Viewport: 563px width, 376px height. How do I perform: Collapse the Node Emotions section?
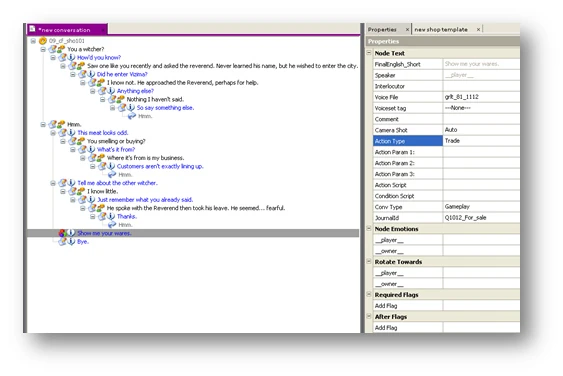pyautogui.click(x=369, y=228)
